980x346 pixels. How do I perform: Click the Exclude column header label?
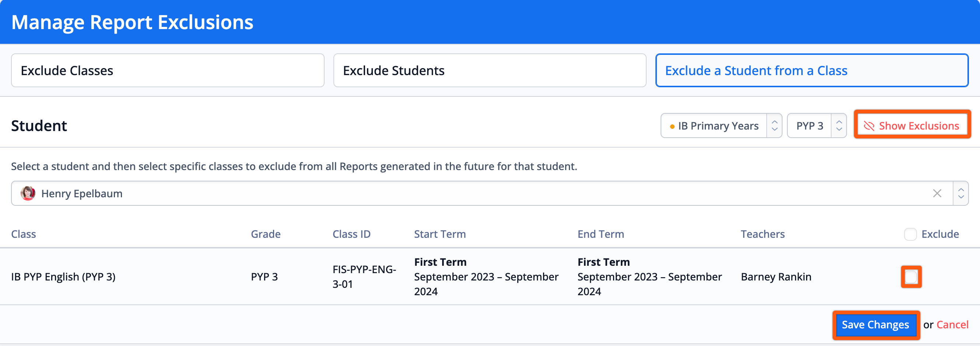pos(940,234)
